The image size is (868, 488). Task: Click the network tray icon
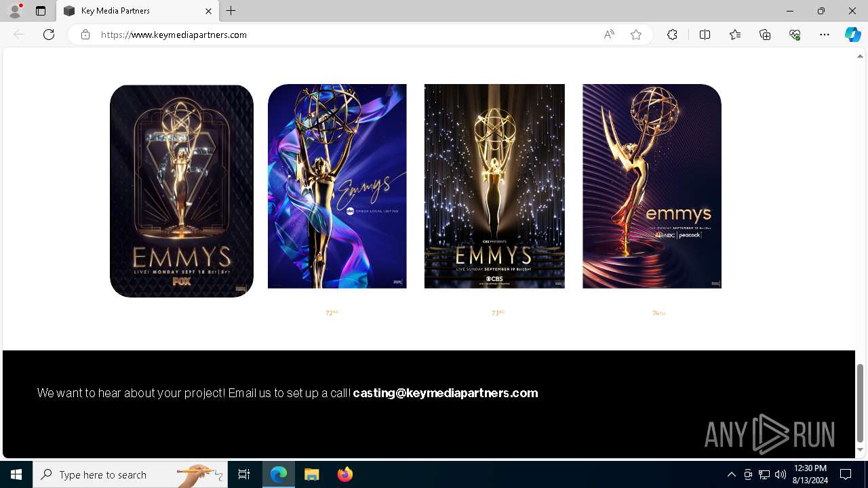pyautogui.click(x=764, y=474)
